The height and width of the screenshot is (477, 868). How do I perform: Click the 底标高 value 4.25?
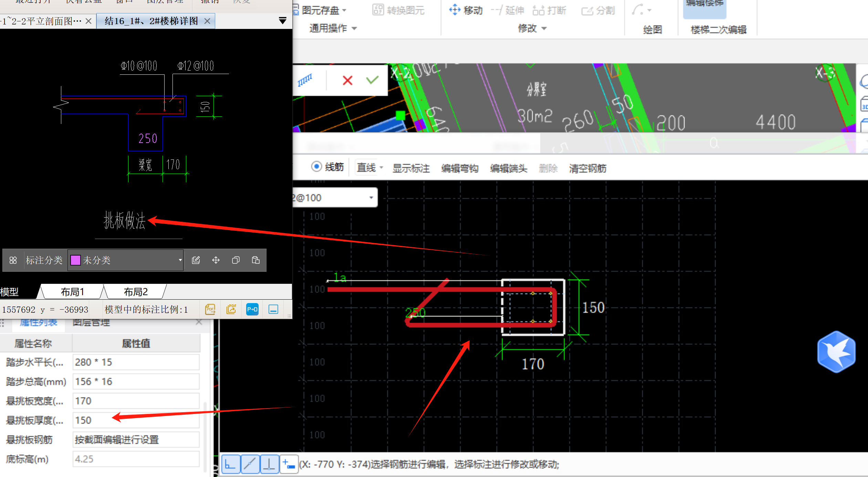click(x=136, y=459)
